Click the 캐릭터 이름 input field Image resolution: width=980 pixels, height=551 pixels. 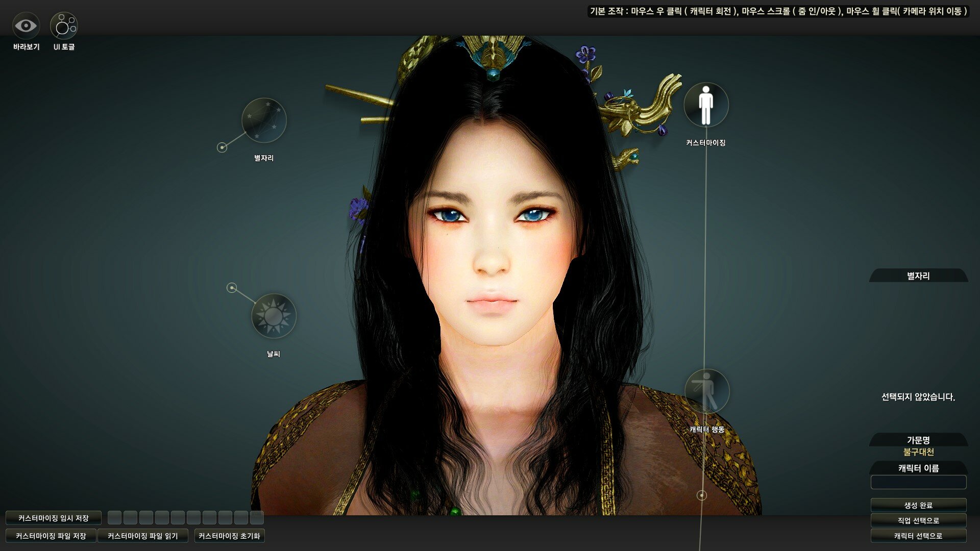[918, 482]
